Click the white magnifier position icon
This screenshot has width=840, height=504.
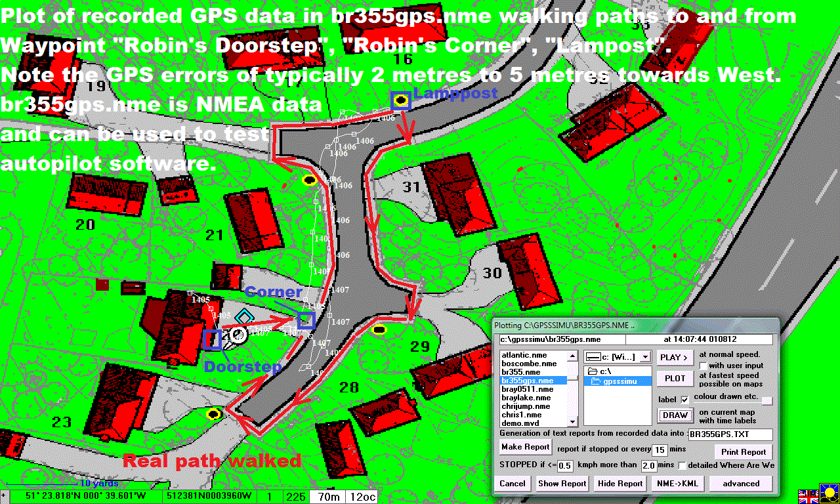tap(238, 335)
